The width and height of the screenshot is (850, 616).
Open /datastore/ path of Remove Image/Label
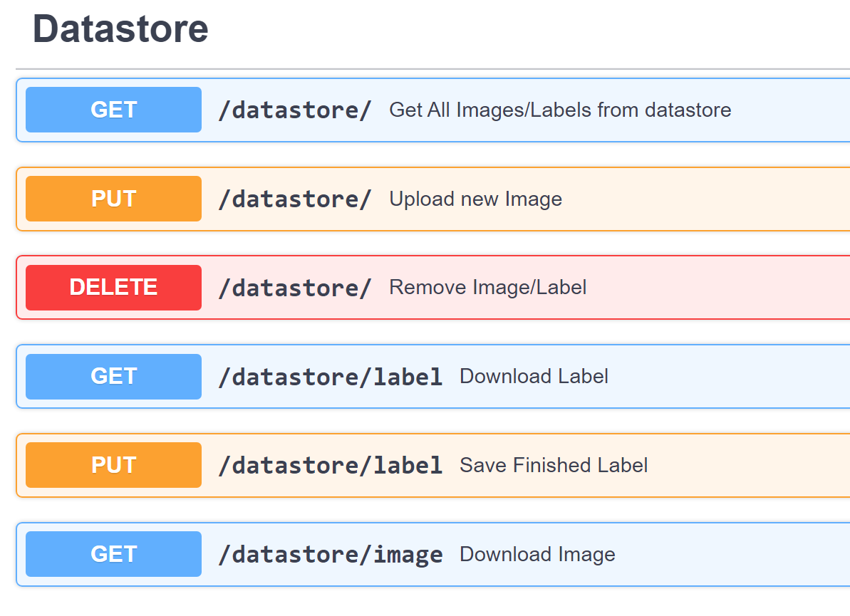[x=295, y=288]
